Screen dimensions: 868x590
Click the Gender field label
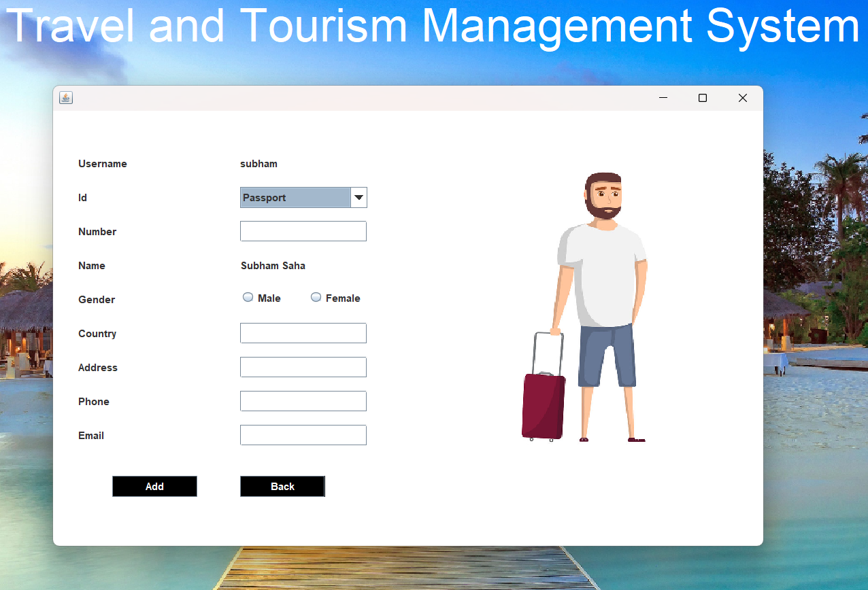pyautogui.click(x=97, y=300)
